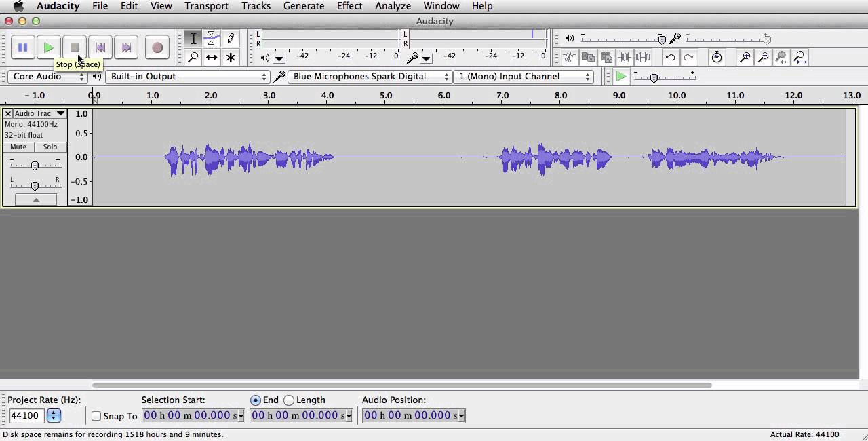Select the Draw pencil tool
This screenshot has width=868, height=441.
[x=231, y=39]
